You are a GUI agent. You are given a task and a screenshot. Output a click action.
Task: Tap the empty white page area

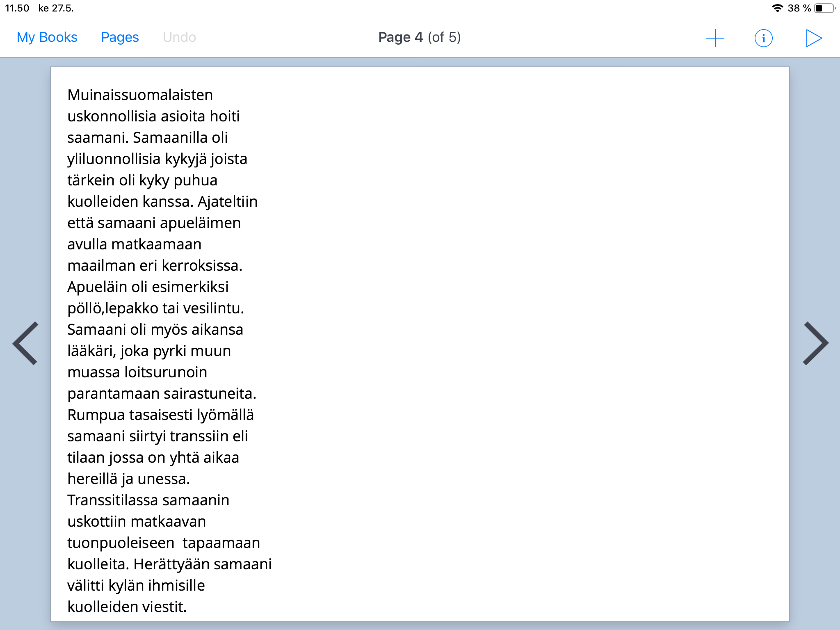(x=533, y=328)
